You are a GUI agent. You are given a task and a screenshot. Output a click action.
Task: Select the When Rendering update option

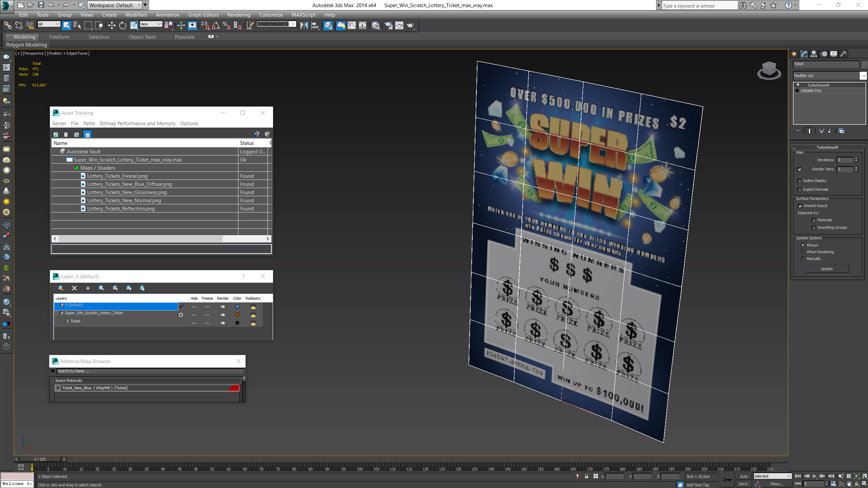click(803, 252)
